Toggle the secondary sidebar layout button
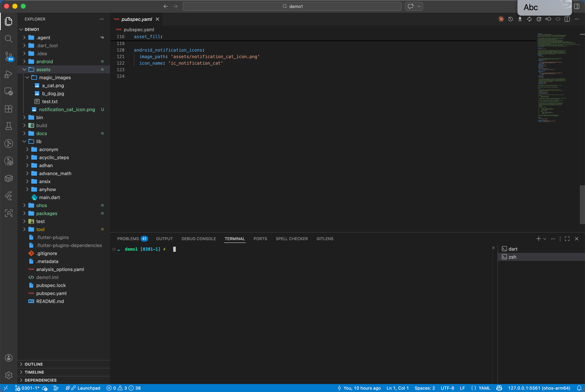Screen dimensions: 585x392 [576, 6]
